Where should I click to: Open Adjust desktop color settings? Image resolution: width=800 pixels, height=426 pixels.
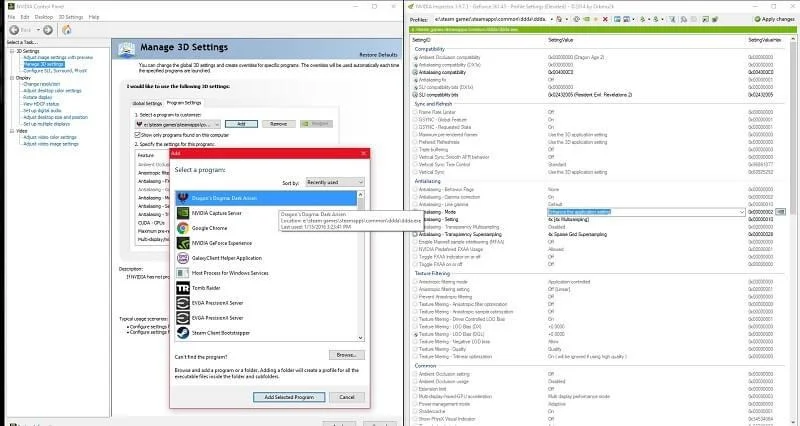pyautogui.click(x=52, y=91)
